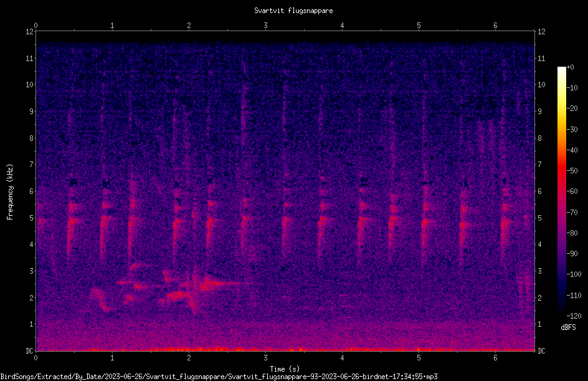The image size is (588, 381).
Task: Click "8" on the right frequency axis
Action: click(539, 138)
